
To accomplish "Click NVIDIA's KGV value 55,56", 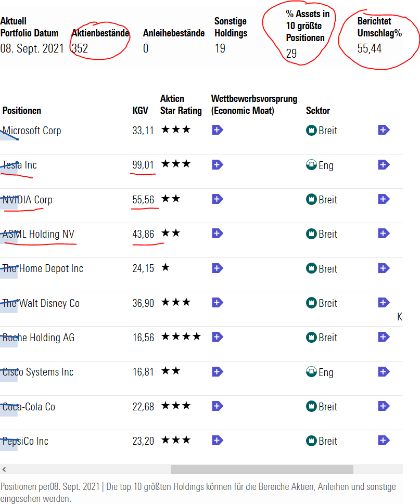I will pos(143,200).
